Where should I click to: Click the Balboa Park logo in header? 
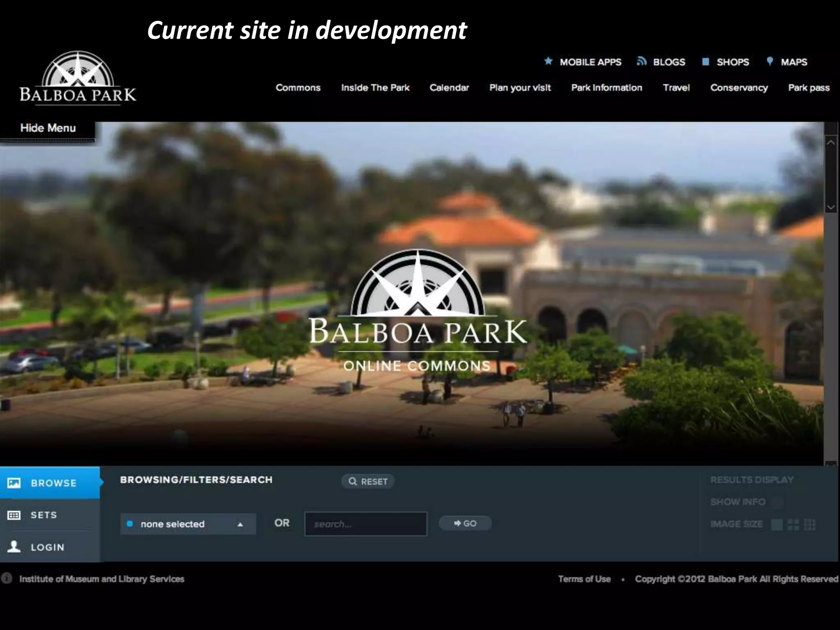click(78, 78)
